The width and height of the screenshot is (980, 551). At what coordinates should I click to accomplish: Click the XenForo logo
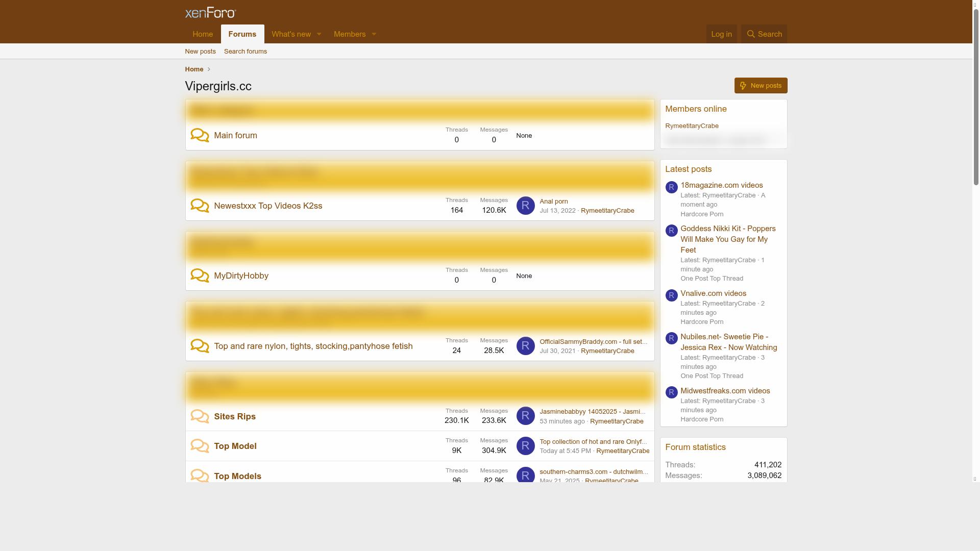tap(210, 13)
